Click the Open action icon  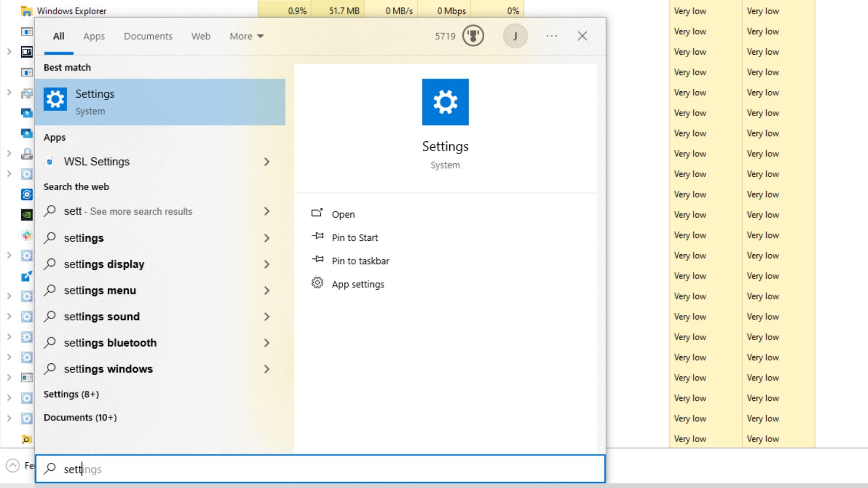tap(317, 213)
